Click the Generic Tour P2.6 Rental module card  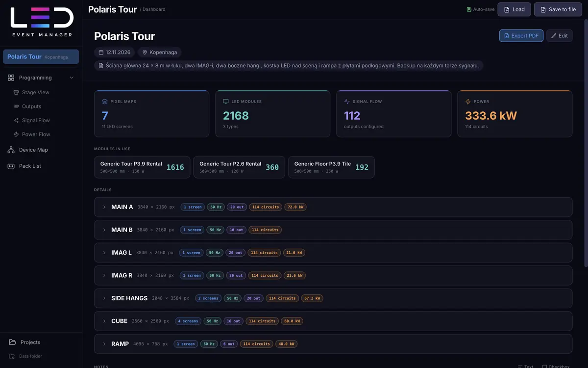coord(239,167)
